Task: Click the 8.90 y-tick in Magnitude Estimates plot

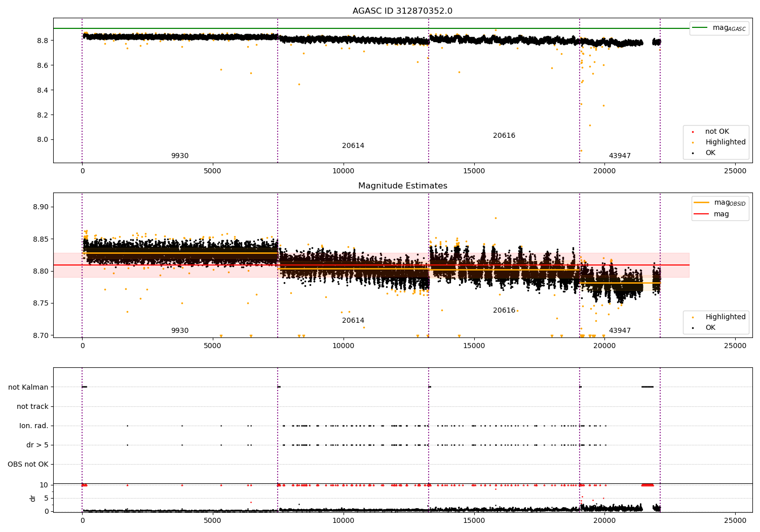Action: coord(41,207)
